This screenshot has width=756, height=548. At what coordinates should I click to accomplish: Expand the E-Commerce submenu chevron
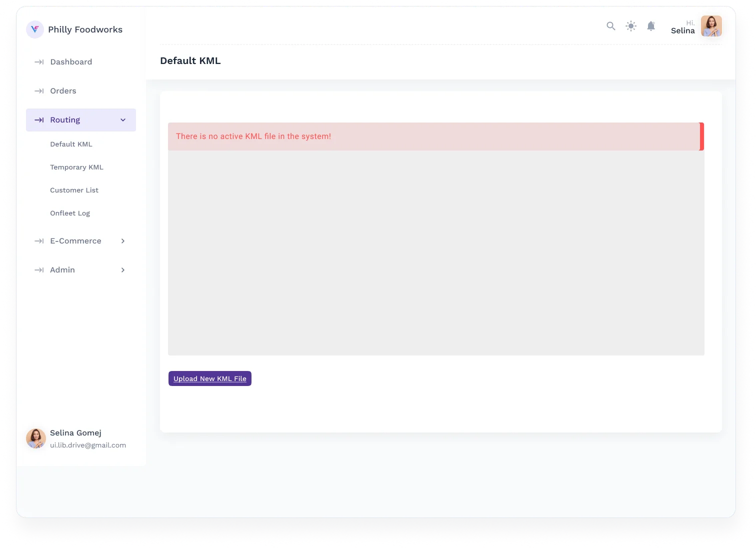pyautogui.click(x=123, y=241)
